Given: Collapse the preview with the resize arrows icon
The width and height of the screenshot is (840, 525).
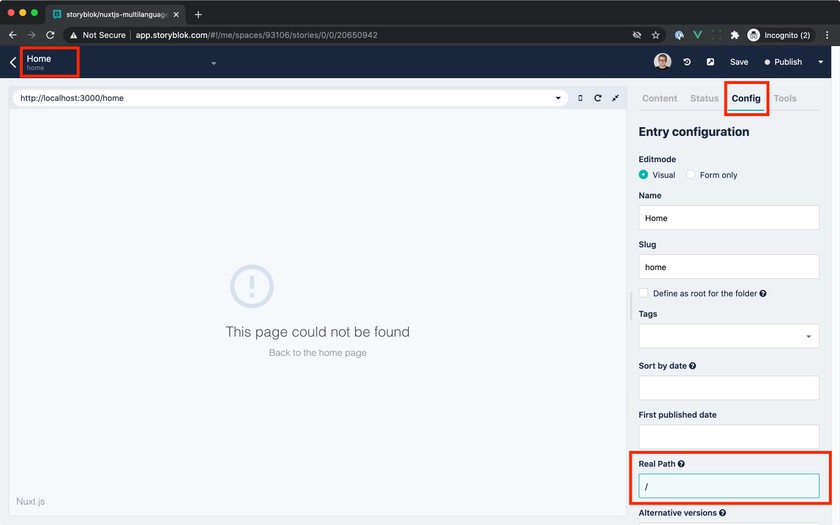Looking at the screenshot, I should [x=616, y=98].
